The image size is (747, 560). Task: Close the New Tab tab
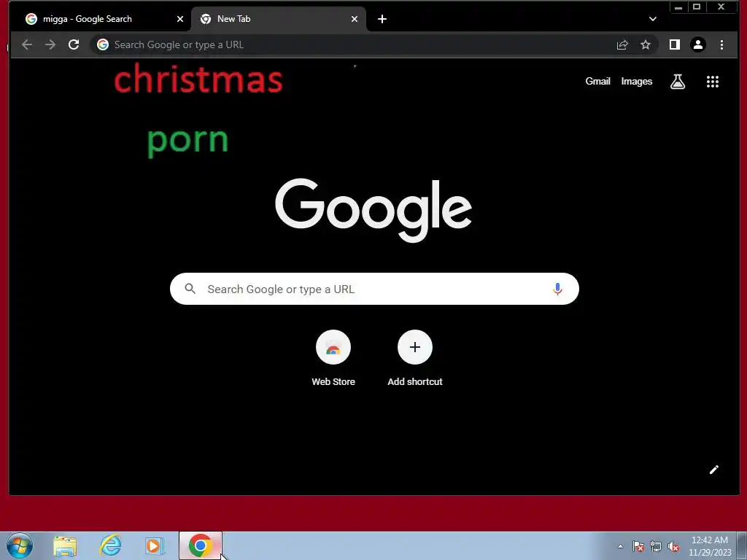coord(355,19)
